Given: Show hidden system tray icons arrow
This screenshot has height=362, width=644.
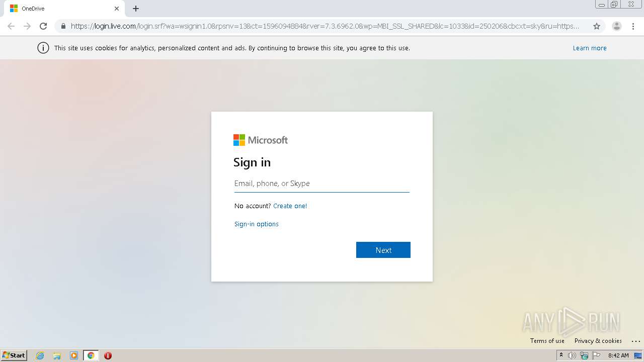Looking at the screenshot, I should tap(561, 355).
